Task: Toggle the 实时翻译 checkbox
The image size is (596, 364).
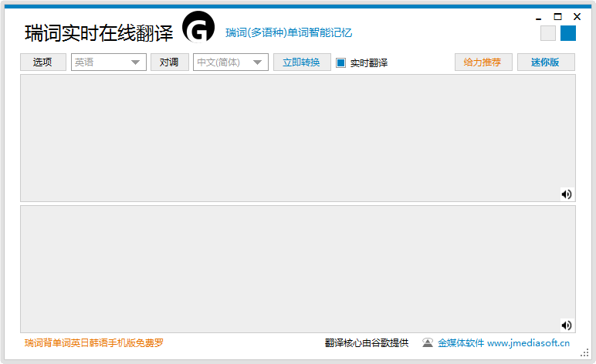Action: [340, 62]
